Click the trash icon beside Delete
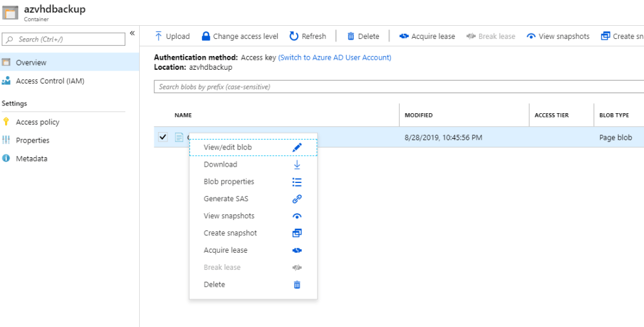 pyautogui.click(x=297, y=285)
